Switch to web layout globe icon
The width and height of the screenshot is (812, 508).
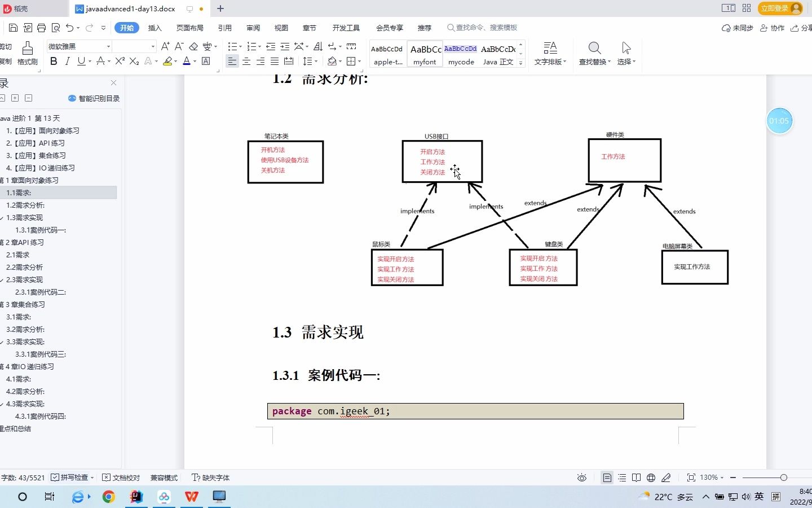[x=651, y=478]
